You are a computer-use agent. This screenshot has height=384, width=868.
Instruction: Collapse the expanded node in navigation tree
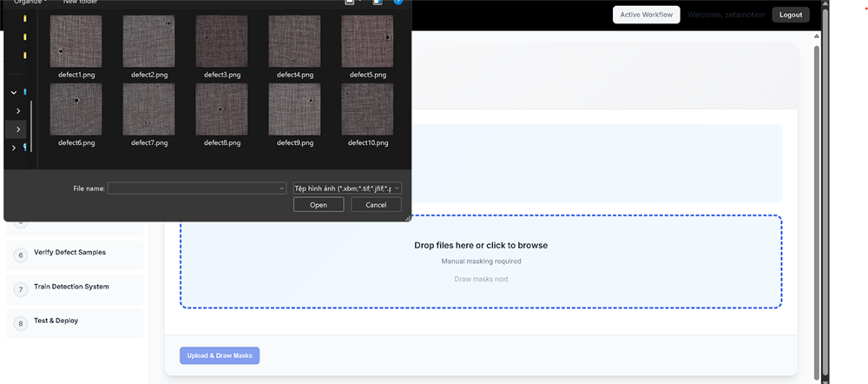point(14,93)
